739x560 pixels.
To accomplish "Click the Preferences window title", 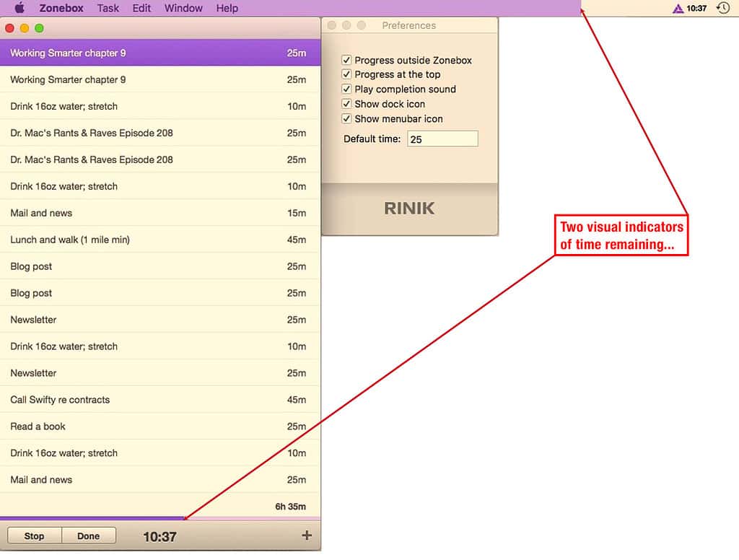I will (x=409, y=25).
